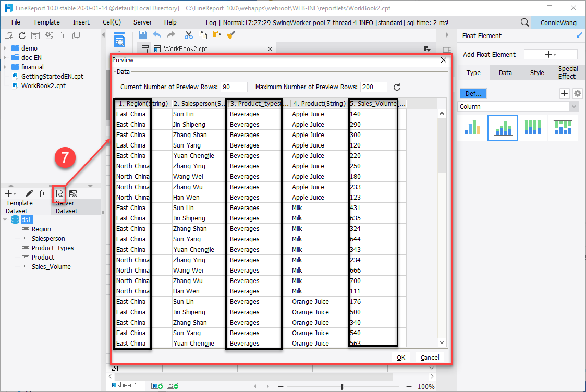The image size is (586, 392).
Task: Select the fourth column chart style thumbnail
Action: [x=563, y=127]
